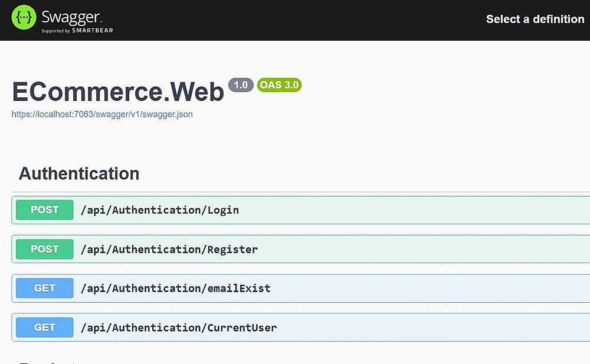Click the POST badge for Login
This screenshot has width=590, height=364.
click(x=45, y=210)
